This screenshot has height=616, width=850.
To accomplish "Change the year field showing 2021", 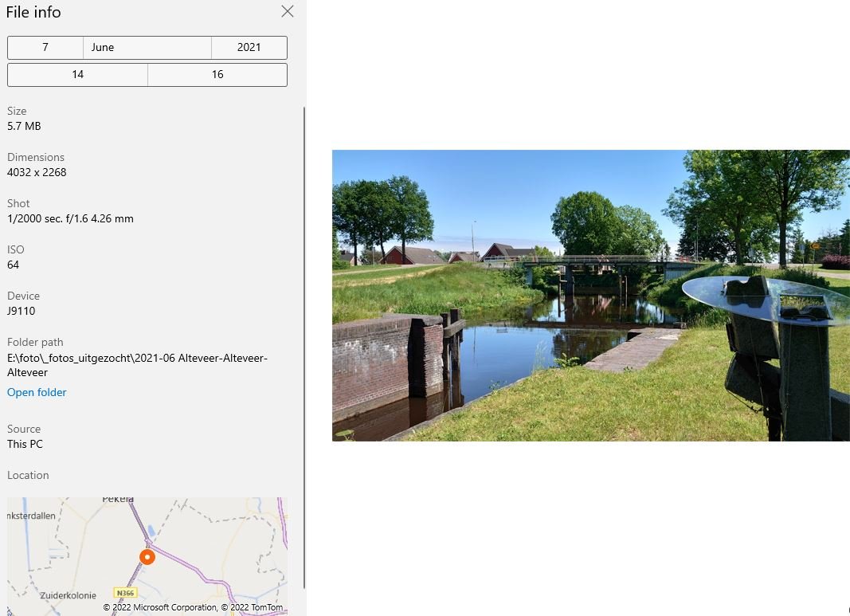I will click(x=249, y=48).
